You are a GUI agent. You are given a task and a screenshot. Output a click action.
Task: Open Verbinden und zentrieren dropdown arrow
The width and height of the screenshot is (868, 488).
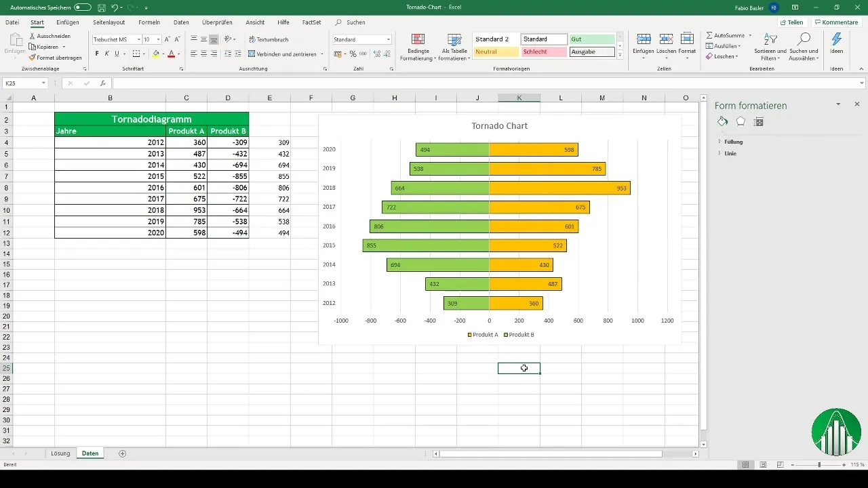[x=323, y=54]
